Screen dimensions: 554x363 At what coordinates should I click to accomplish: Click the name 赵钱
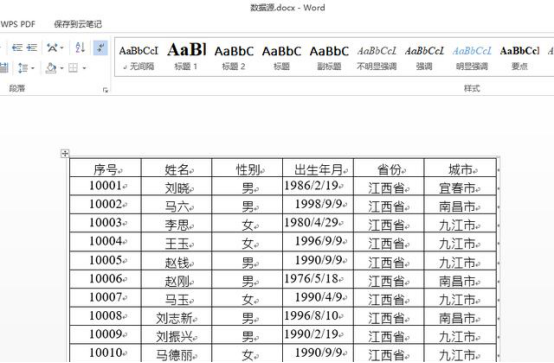[177, 263]
